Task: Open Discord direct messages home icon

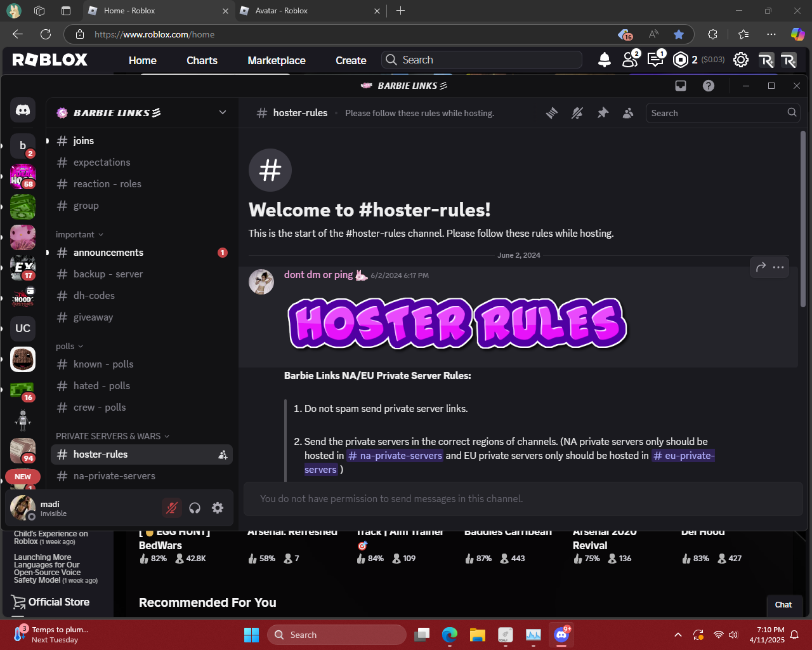Action: [23, 110]
